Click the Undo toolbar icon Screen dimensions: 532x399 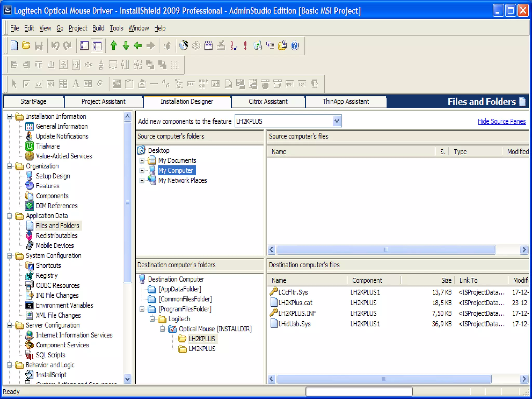point(55,46)
